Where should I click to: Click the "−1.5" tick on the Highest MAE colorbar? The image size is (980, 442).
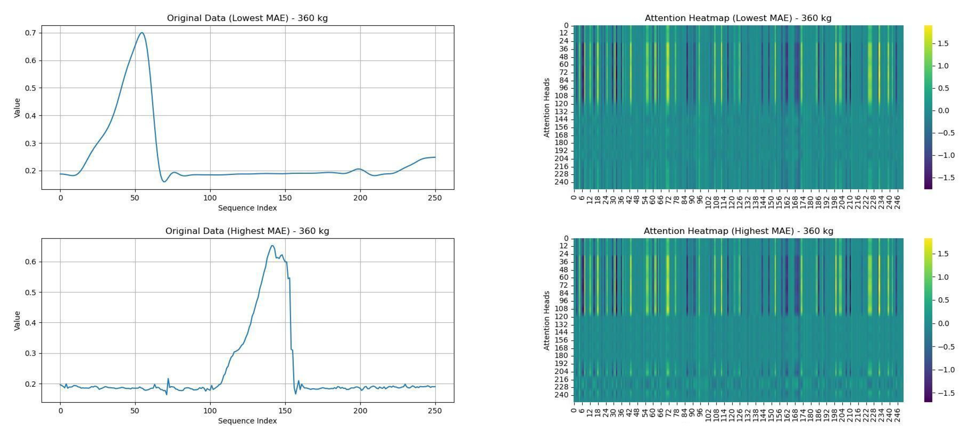point(945,393)
